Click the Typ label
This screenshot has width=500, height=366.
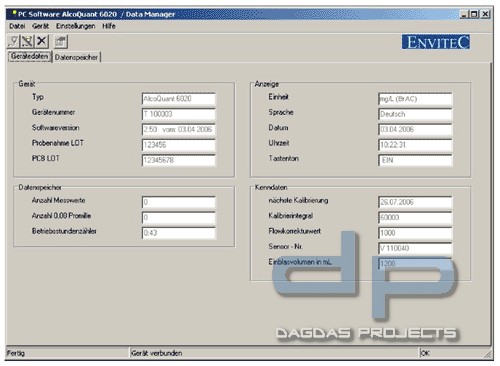click(x=38, y=97)
